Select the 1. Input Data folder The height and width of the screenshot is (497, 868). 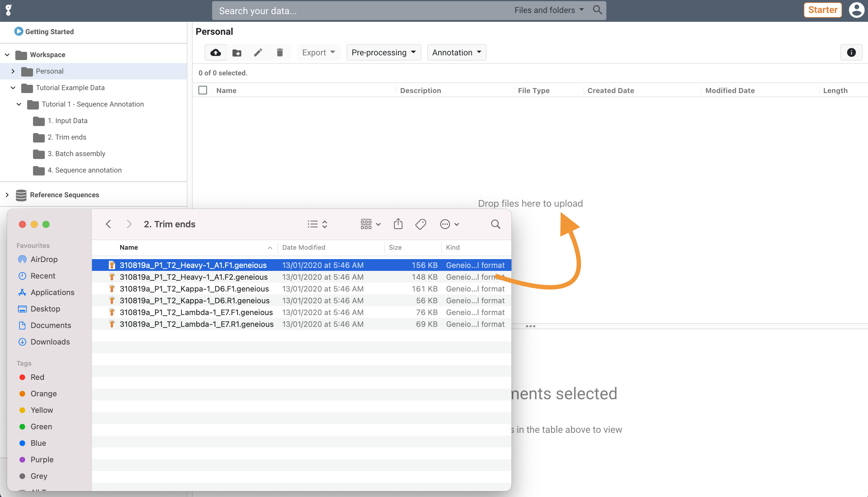tap(68, 121)
